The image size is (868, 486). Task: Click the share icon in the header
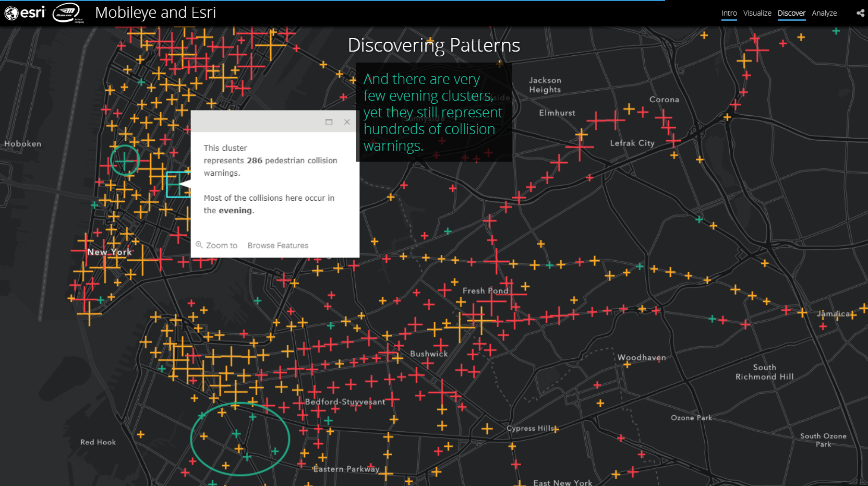[860, 13]
